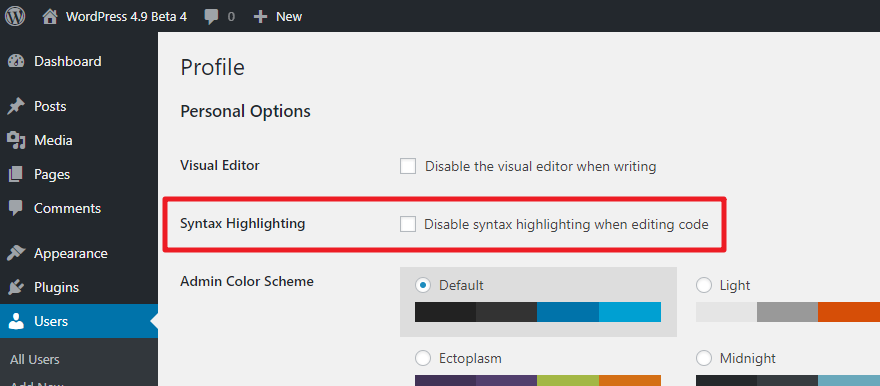Open the comments bubble icon in toolbar

click(x=212, y=17)
